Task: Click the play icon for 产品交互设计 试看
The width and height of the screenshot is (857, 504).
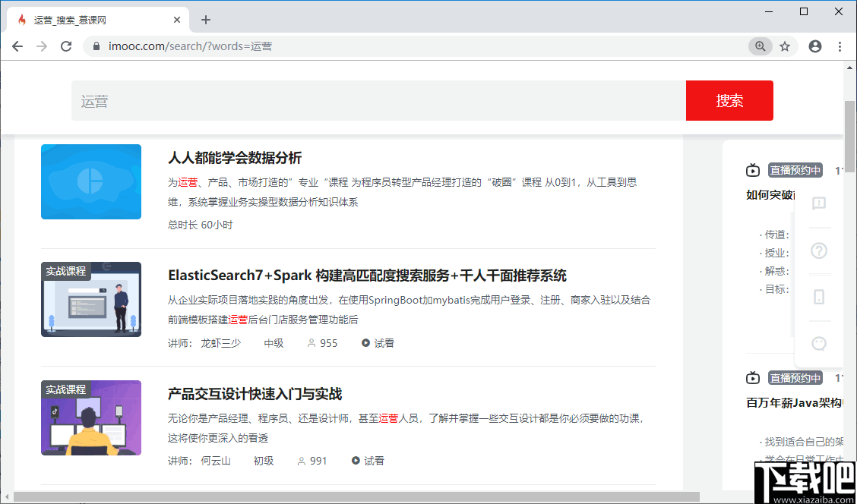Action: 356,460
